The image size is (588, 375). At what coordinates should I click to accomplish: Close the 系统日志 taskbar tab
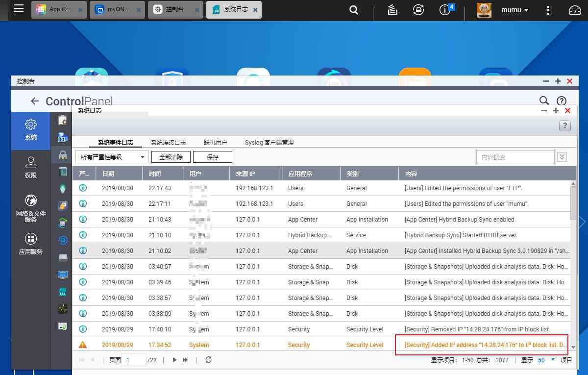pyautogui.click(x=255, y=10)
